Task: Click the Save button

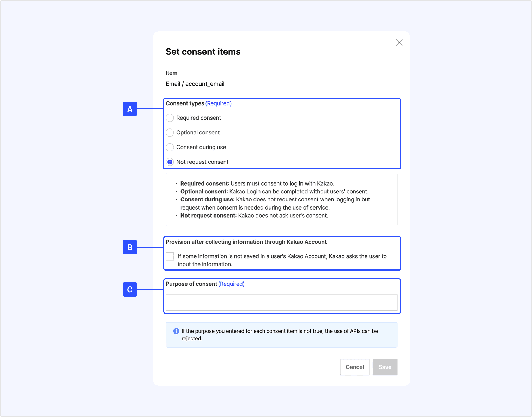Action: pyautogui.click(x=385, y=367)
